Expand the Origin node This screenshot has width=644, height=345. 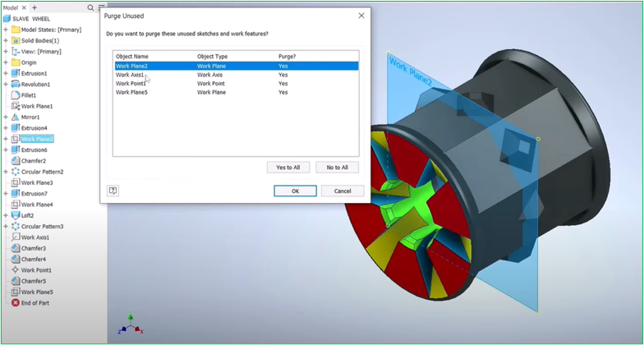click(x=6, y=62)
